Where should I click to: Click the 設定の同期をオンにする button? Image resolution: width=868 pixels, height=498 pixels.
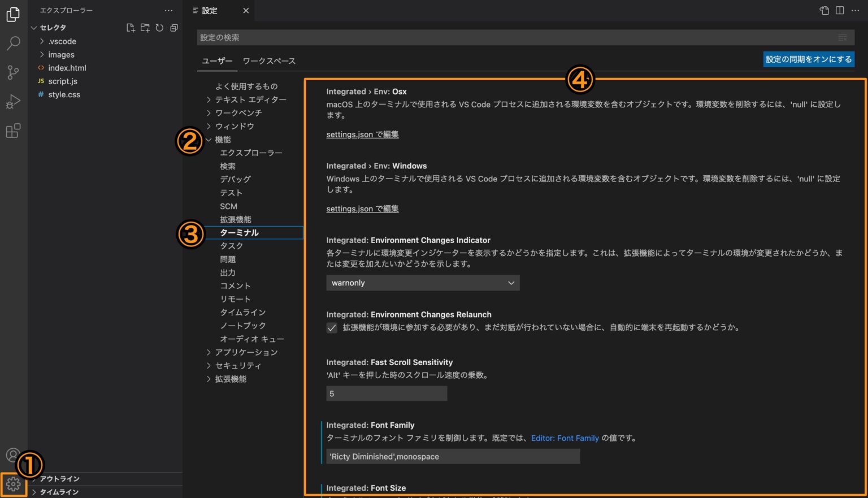[808, 59]
